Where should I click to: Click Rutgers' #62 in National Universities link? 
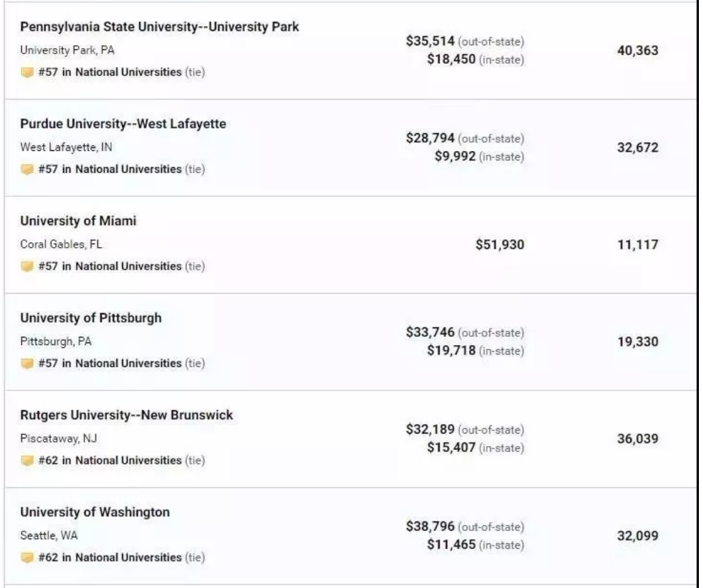coord(110,460)
